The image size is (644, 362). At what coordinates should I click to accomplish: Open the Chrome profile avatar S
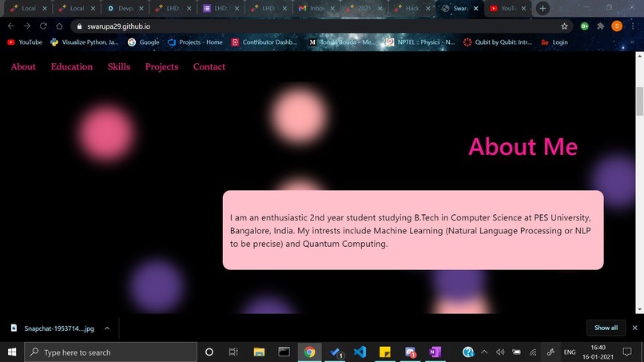[617, 26]
